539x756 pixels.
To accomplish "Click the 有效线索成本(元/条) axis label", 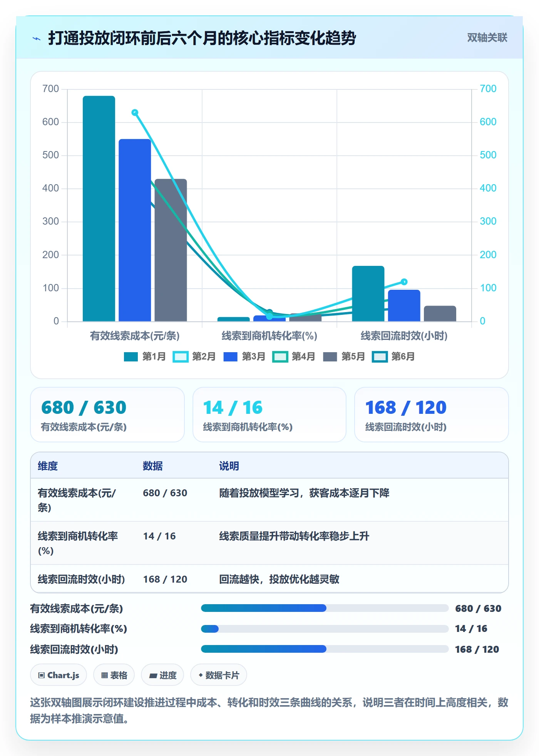I will pos(135,336).
